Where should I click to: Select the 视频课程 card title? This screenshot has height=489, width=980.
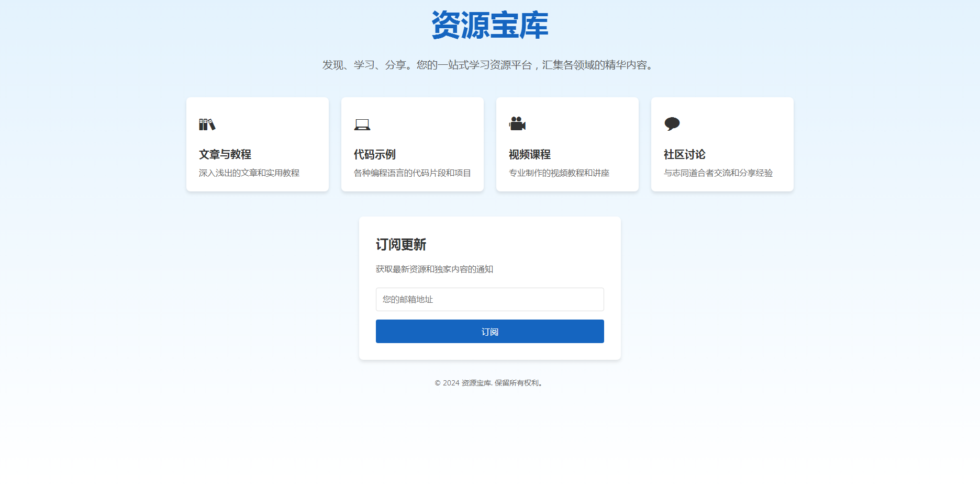[x=530, y=154]
